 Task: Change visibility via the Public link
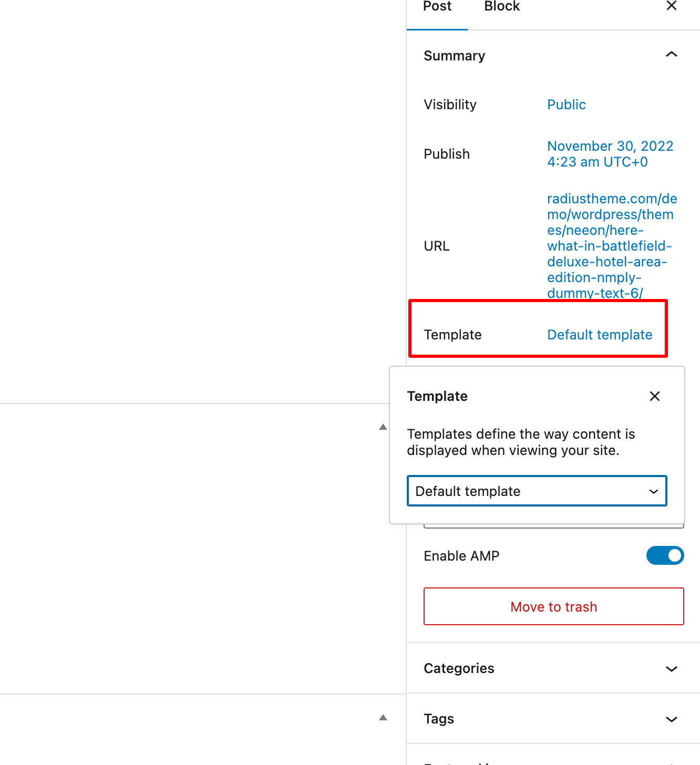567,105
